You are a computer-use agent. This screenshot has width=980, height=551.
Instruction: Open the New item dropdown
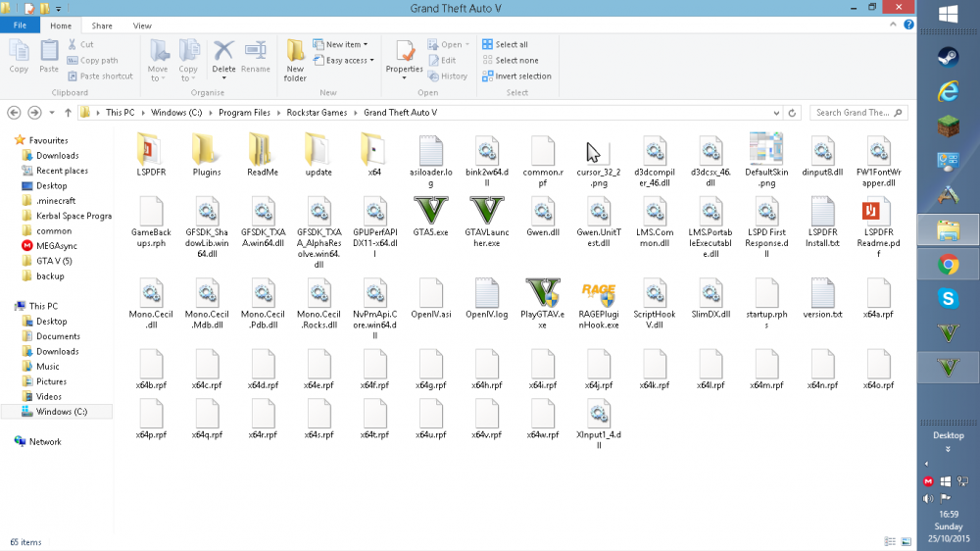pyautogui.click(x=340, y=44)
